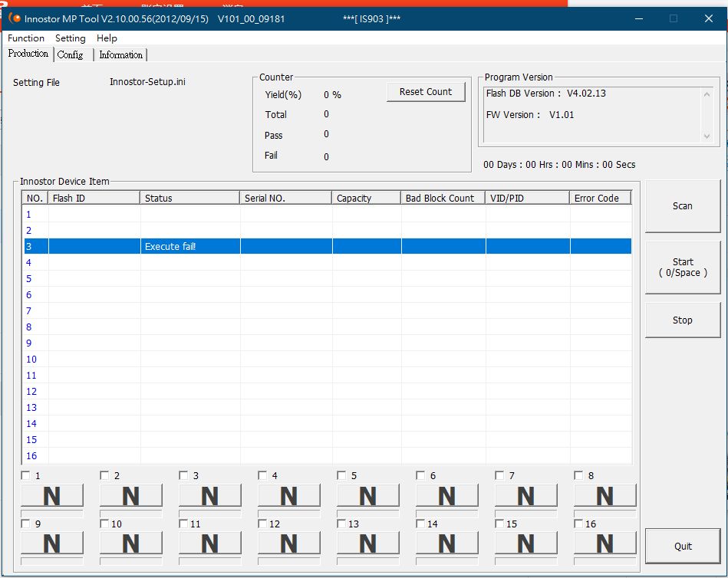Click the Quit button
728x578 pixels.
coord(683,546)
